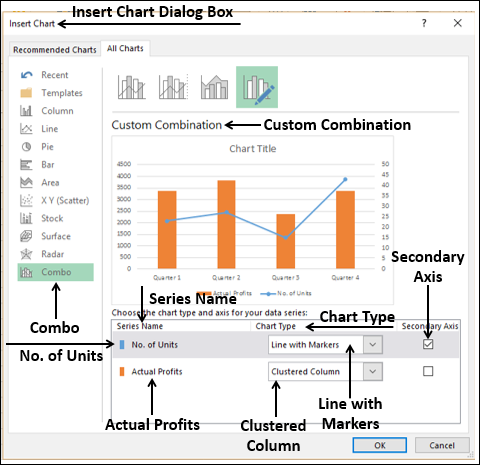The image size is (480, 465).
Task: Click the orange Actual Profits color marker
Action: click(x=122, y=371)
